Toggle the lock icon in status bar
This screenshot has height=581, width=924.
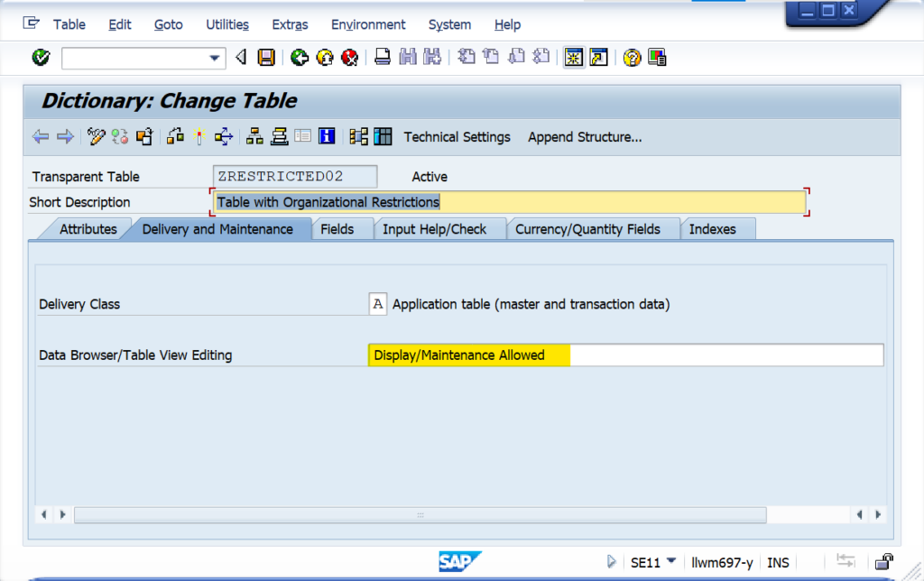point(884,562)
